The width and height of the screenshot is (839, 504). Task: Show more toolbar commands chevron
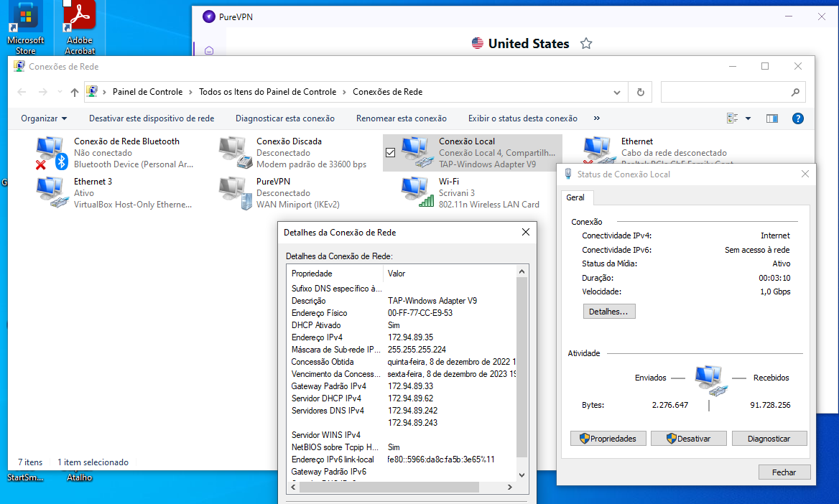click(597, 118)
